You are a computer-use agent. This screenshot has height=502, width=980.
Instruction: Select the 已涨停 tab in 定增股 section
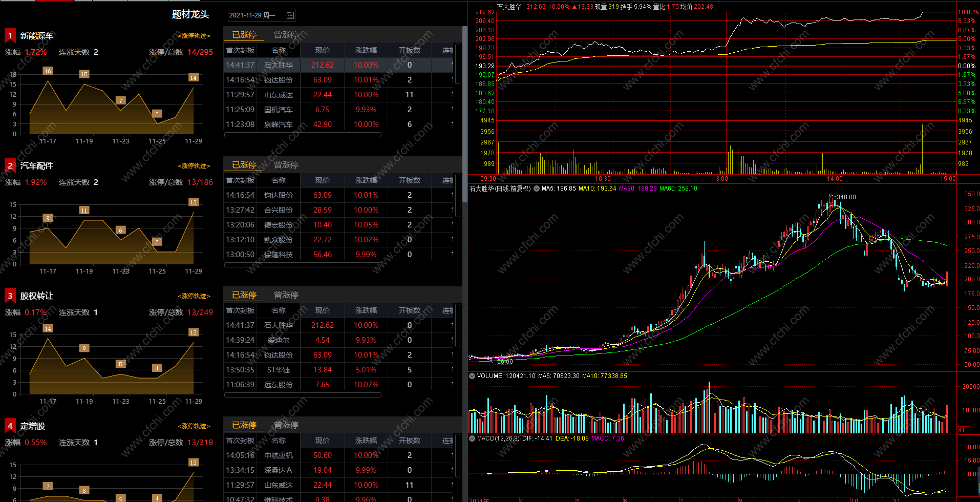coord(244,425)
